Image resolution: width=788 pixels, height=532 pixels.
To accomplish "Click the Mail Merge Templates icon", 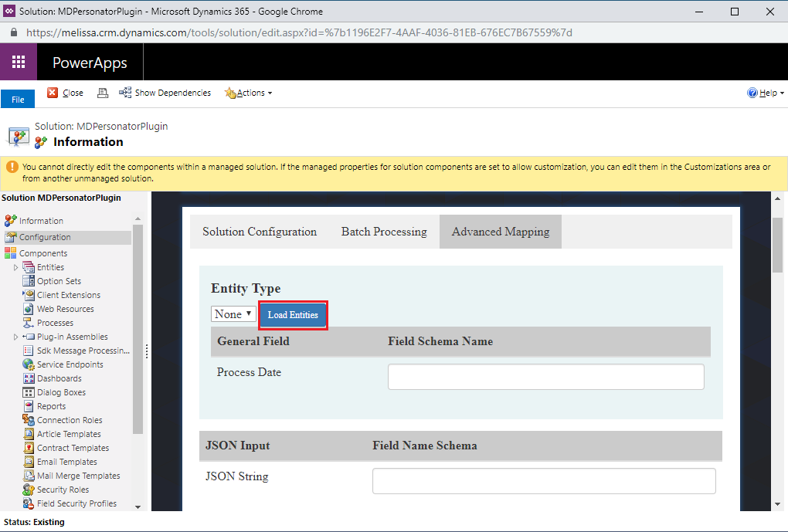I will tap(29, 476).
